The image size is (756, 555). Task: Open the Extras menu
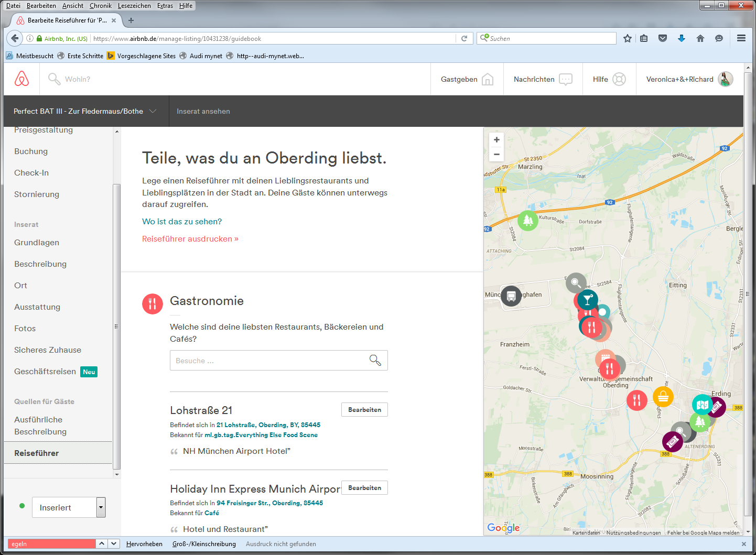coord(165,6)
